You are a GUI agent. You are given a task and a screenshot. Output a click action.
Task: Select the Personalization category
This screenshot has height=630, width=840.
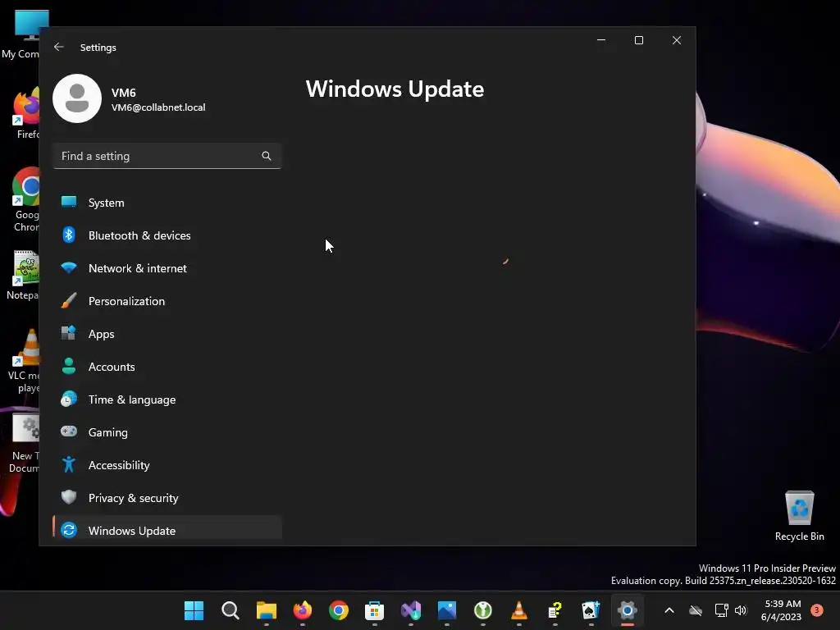(x=167, y=301)
